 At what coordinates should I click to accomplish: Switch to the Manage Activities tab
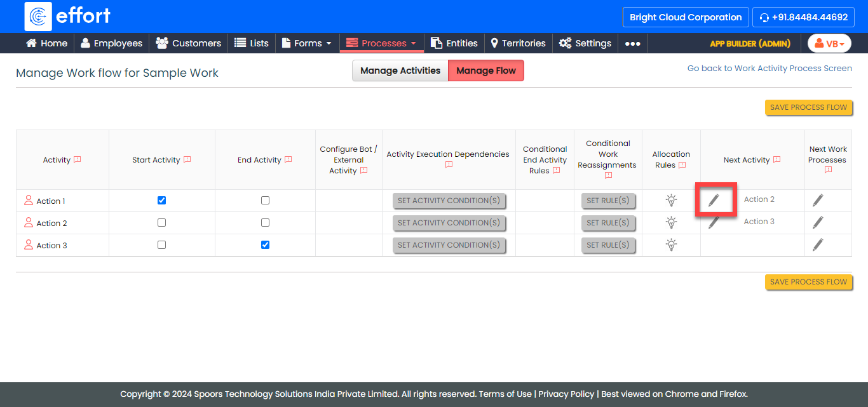(x=400, y=70)
